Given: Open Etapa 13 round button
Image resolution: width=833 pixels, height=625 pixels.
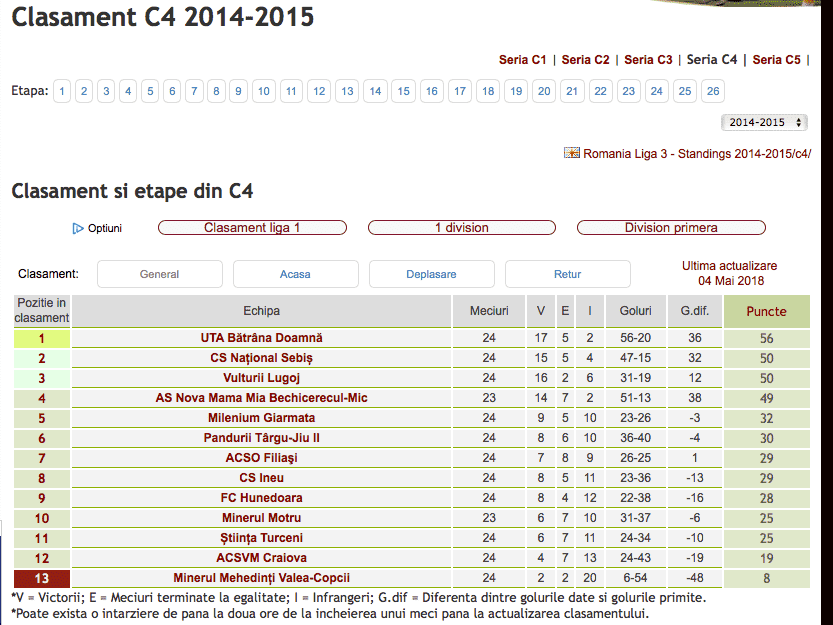Looking at the screenshot, I should (x=347, y=91).
